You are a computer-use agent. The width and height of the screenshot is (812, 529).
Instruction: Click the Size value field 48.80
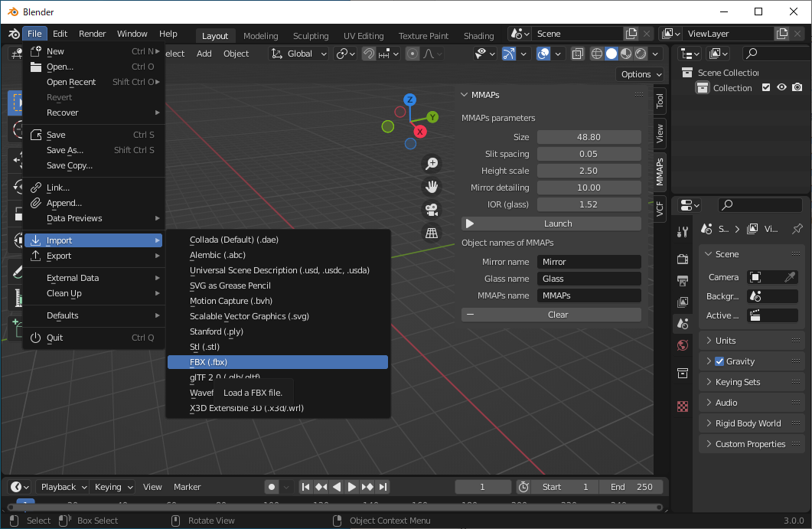point(589,137)
